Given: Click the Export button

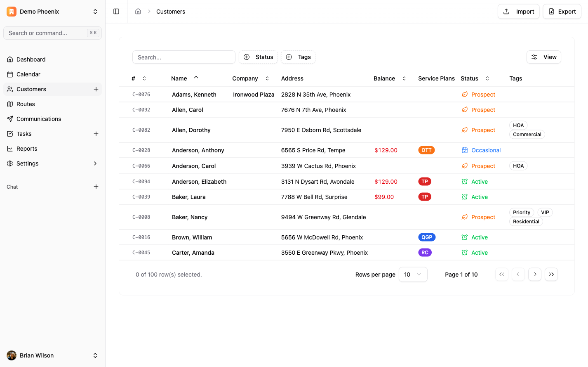Looking at the screenshot, I should [562, 12].
